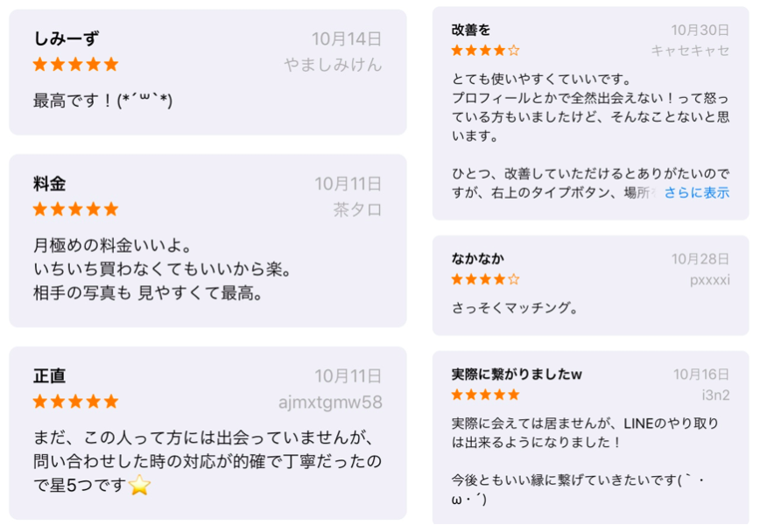This screenshot has width=760, height=532.
Task: Select the 10月30日 date on 改善を review
Action: 700,30
